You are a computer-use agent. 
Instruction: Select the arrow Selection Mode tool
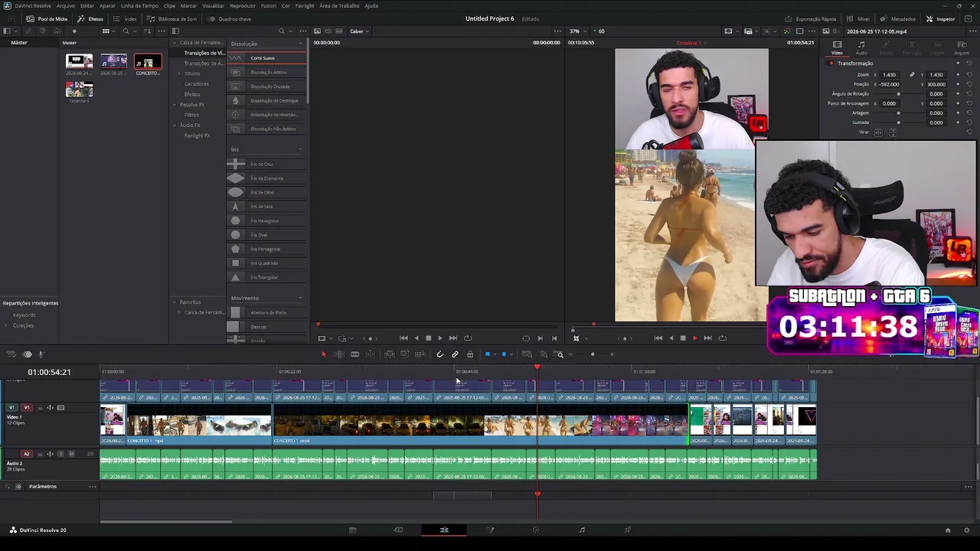323,354
